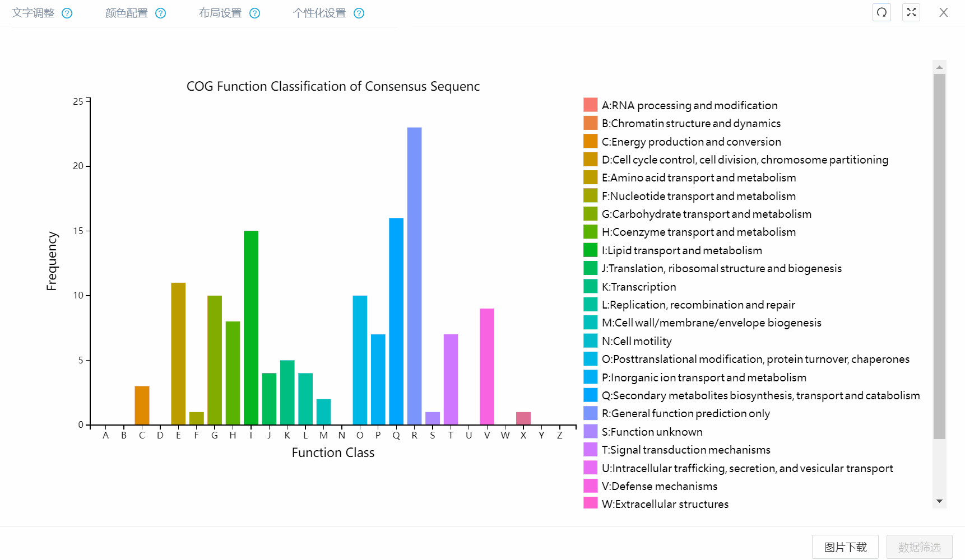Click the legend scrollbar up arrow

tap(939, 67)
